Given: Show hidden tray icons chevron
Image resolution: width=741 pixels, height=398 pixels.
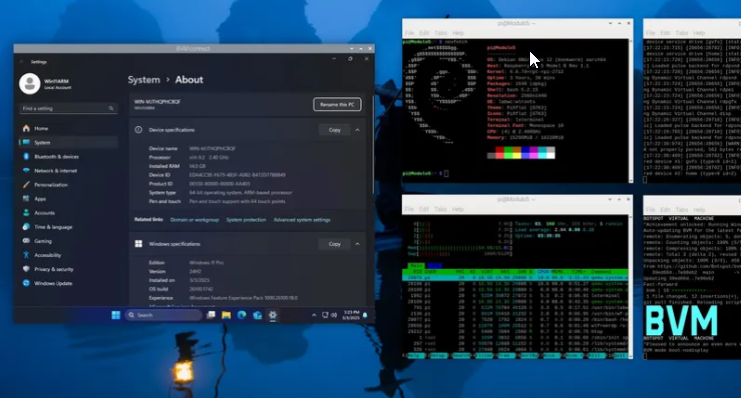Looking at the screenshot, I should click(x=314, y=315).
